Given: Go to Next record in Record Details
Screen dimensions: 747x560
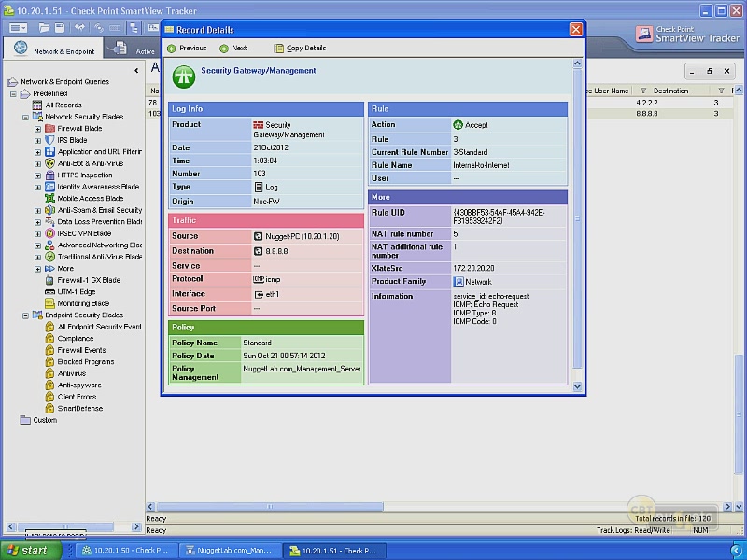Looking at the screenshot, I should [x=233, y=49].
